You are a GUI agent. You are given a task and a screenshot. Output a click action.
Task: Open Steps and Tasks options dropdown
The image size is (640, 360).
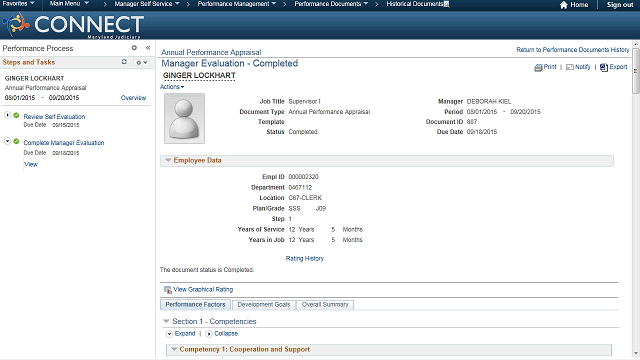pyautogui.click(x=142, y=62)
